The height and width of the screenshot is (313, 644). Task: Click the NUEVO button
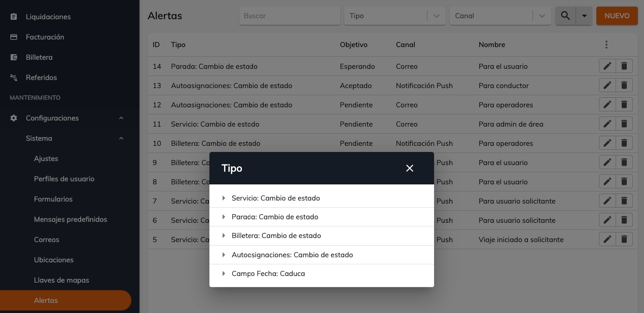617,16
